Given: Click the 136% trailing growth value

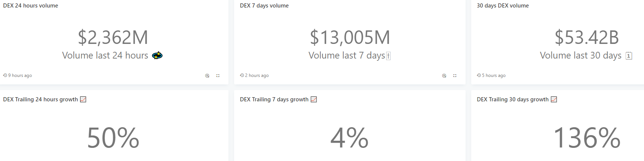Looking at the screenshot, I should click(586, 138).
